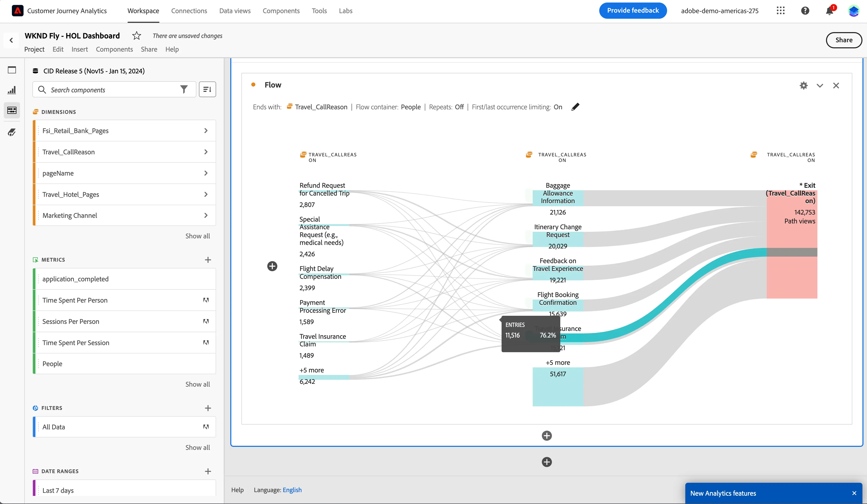
Task: Open the Visualizations rail icon
Action: pyautogui.click(x=12, y=90)
